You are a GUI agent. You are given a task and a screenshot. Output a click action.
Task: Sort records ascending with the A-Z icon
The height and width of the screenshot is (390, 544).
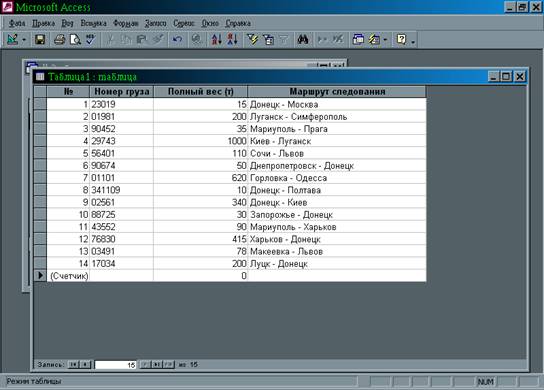(x=216, y=40)
